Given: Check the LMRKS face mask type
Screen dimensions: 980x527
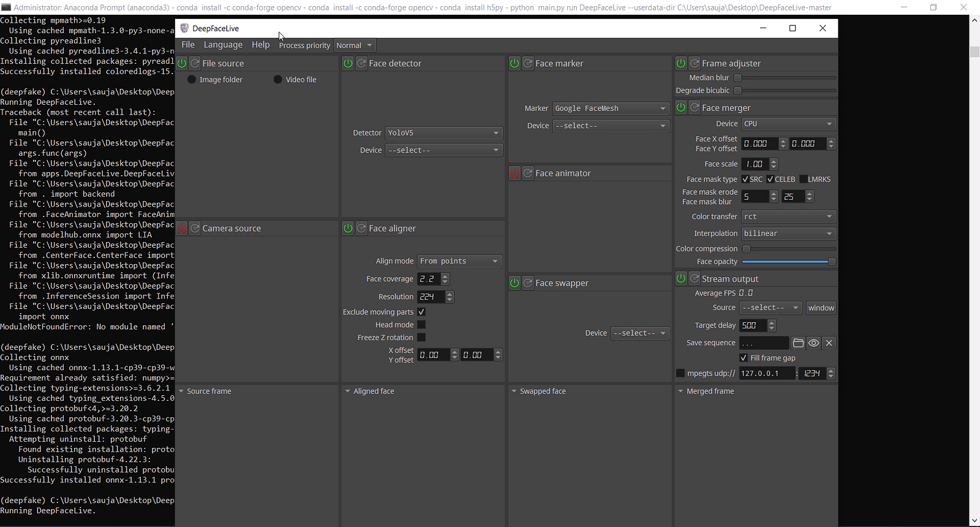Looking at the screenshot, I should click(803, 180).
